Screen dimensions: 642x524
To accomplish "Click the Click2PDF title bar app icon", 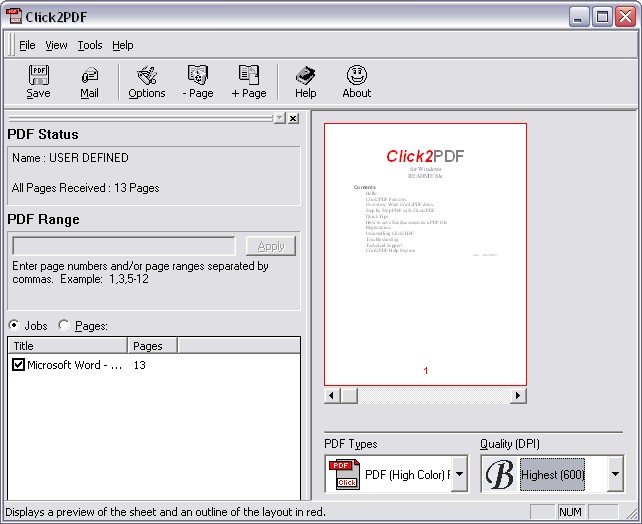I will (14, 16).
